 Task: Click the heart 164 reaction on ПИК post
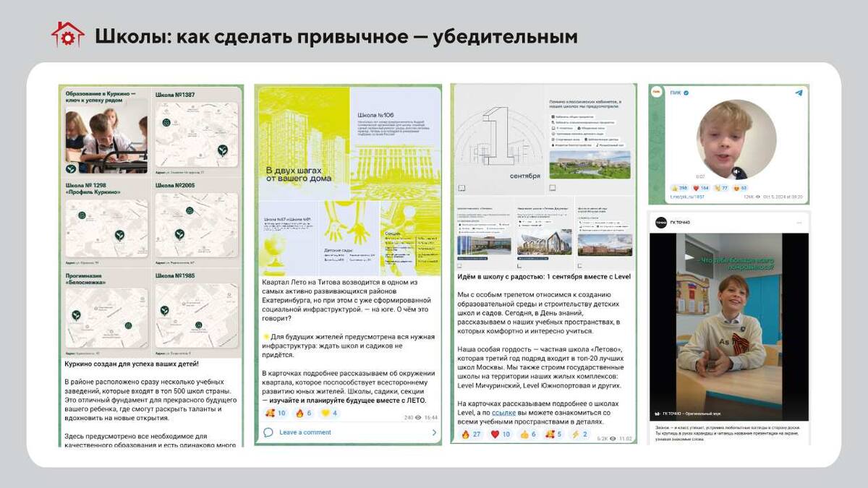(702, 188)
